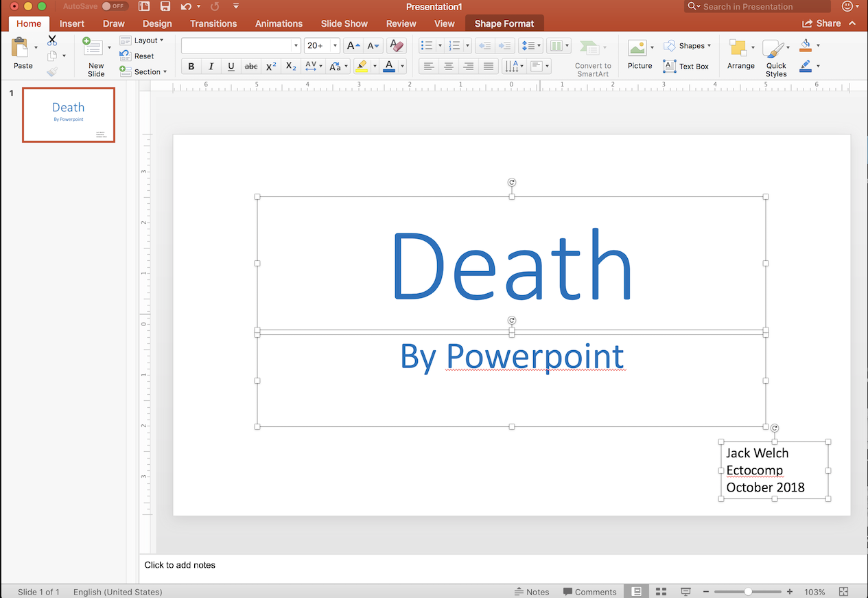This screenshot has height=598, width=868.
Task: Enable strikethrough formatting
Action: (250, 66)
